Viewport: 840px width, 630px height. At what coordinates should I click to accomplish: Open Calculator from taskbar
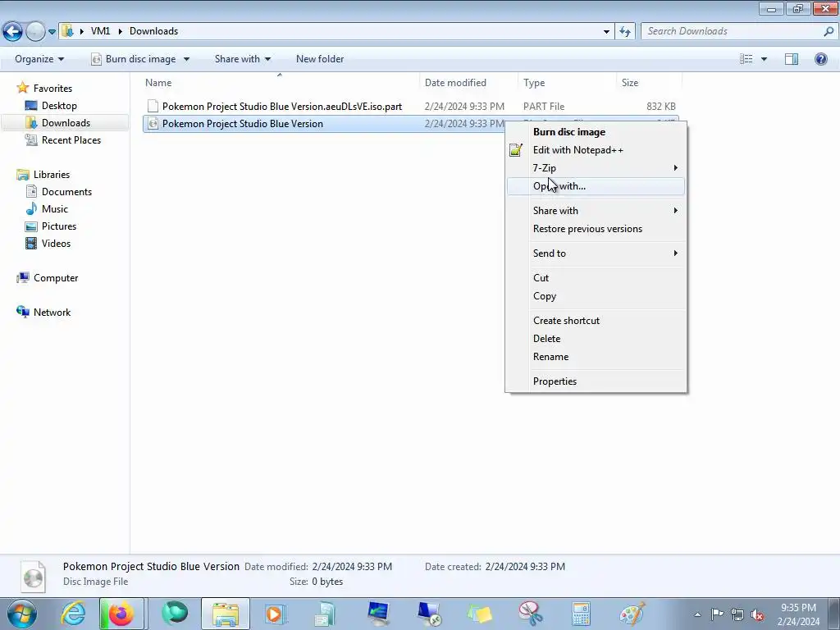point(580,614)
